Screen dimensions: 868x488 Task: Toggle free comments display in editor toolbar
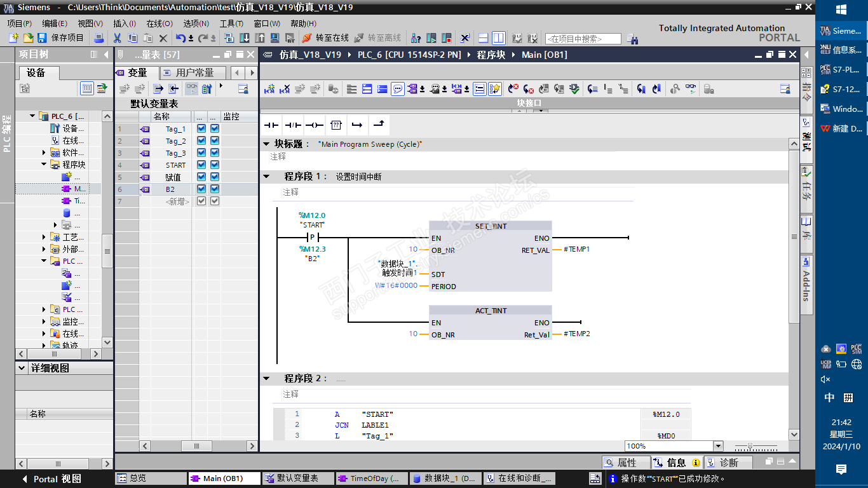click(398, 89)
